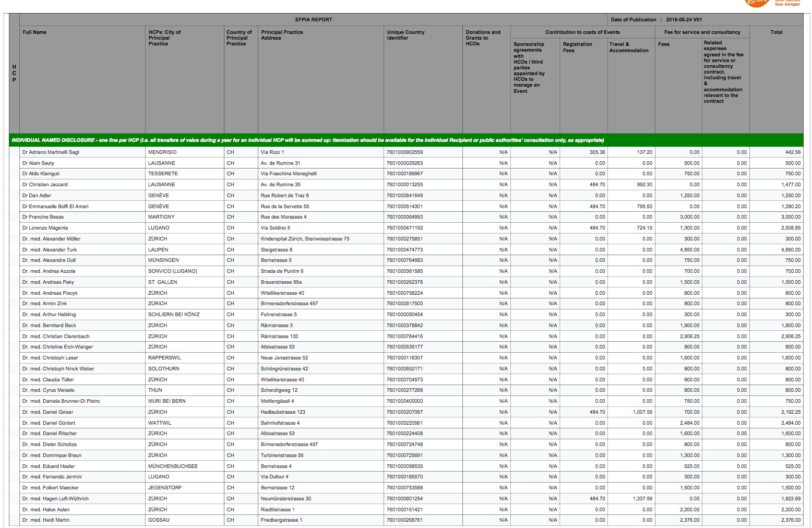Screen dimensions: 812x528
Task: Click total value '442.56'
Action: (x=793, y=152)
